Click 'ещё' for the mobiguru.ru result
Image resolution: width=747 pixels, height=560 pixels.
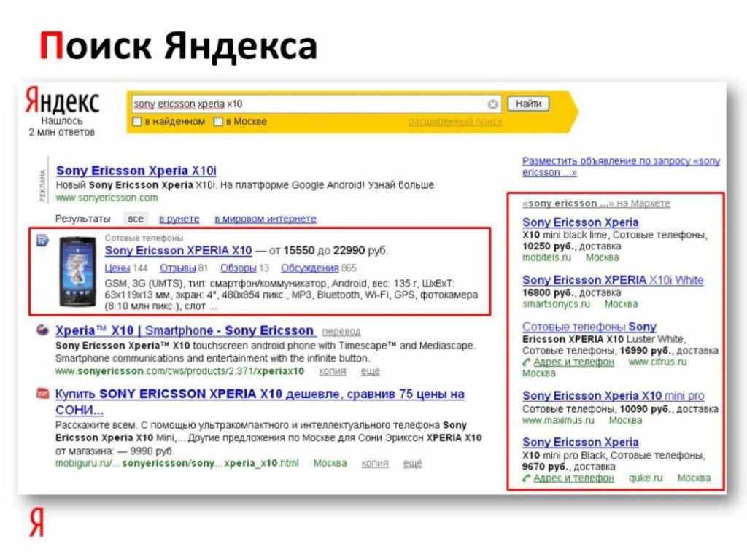[413, 463]
